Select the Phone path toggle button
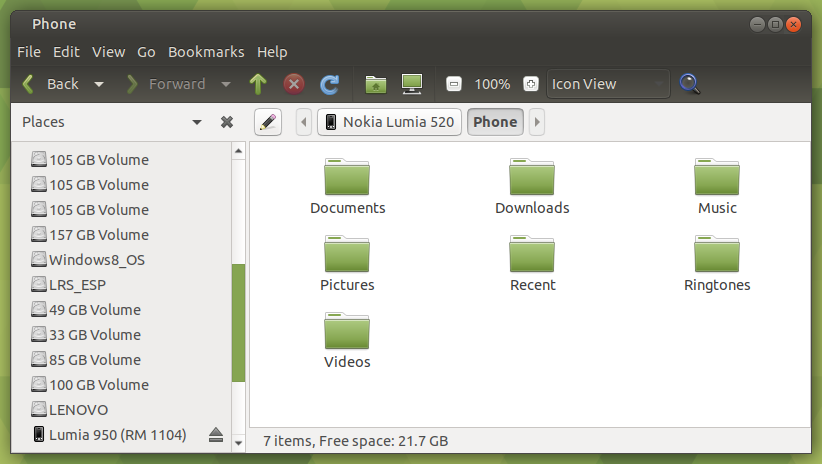822x464 pixels. 495,122
